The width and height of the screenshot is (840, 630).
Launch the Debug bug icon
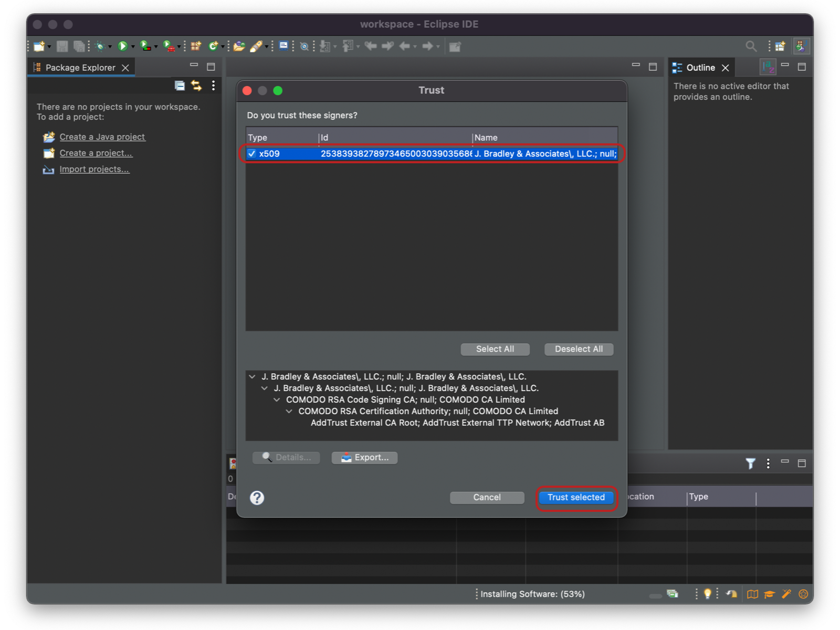[x=100, y=46]
